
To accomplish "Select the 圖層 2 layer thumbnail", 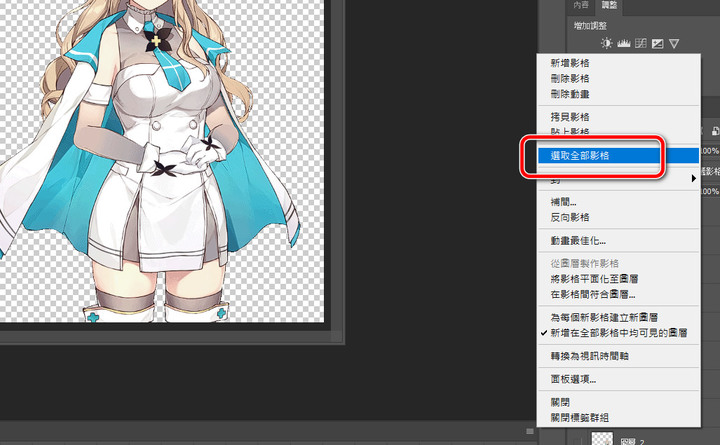I will 602,438.
